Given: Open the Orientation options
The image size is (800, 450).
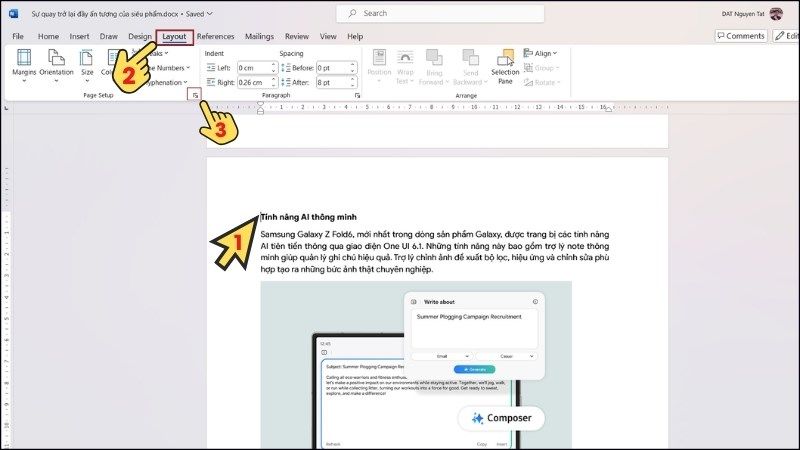Looking at the screenshot, I should [56, 65].
